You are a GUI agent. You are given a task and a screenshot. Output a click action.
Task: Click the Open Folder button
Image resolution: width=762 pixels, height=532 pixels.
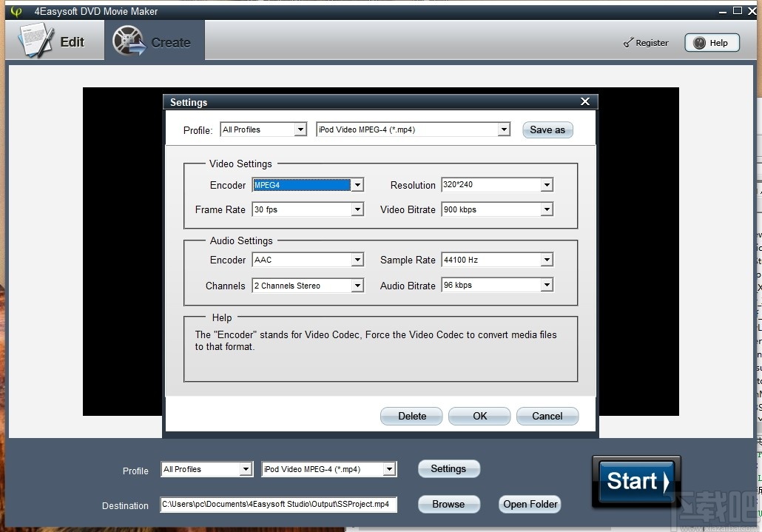530,504
